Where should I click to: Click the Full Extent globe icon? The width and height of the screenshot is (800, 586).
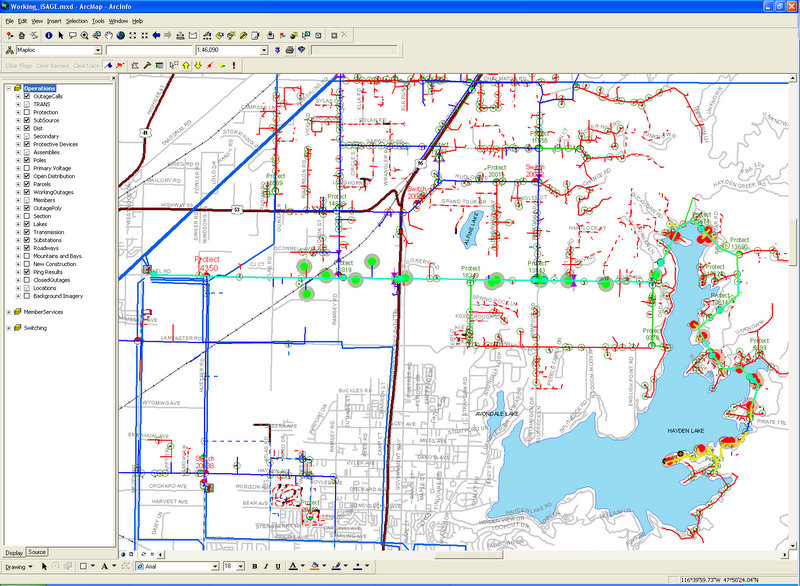click(120, 35)
